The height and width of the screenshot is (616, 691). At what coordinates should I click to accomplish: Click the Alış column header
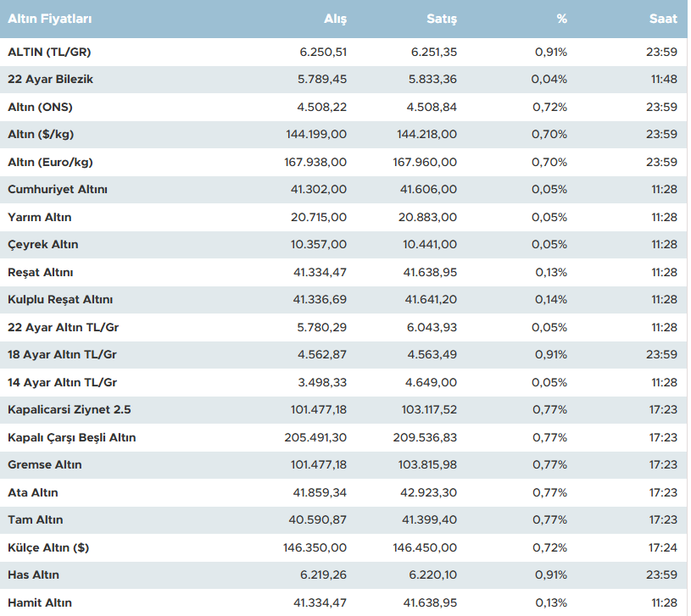(335, 19)
